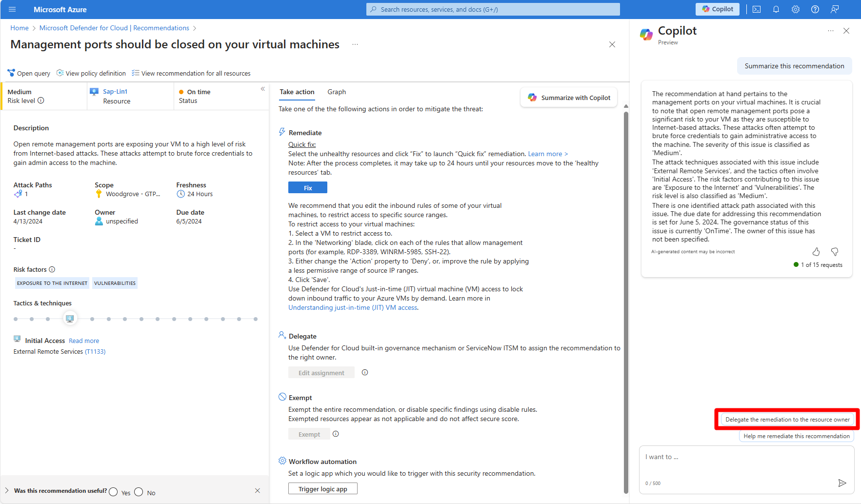Click the Risk factors info icon
Viewport: 861px width, 504px height.
[52, 269]
